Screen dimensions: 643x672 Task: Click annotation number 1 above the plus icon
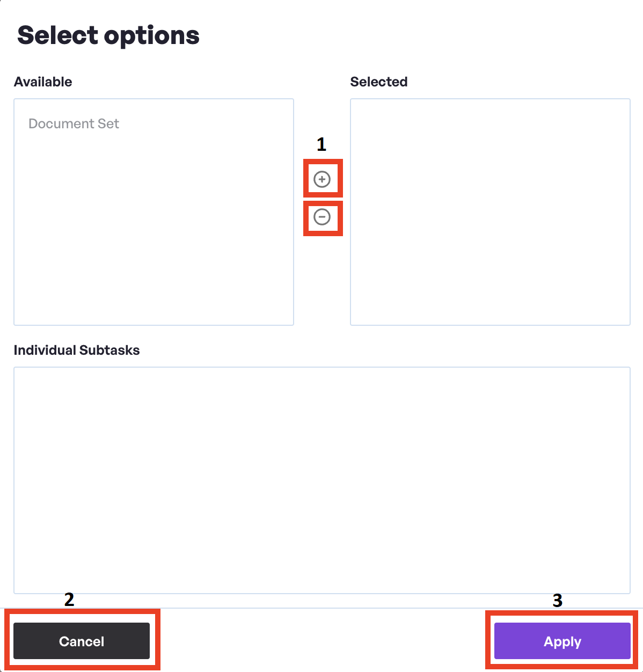[321, 144]
